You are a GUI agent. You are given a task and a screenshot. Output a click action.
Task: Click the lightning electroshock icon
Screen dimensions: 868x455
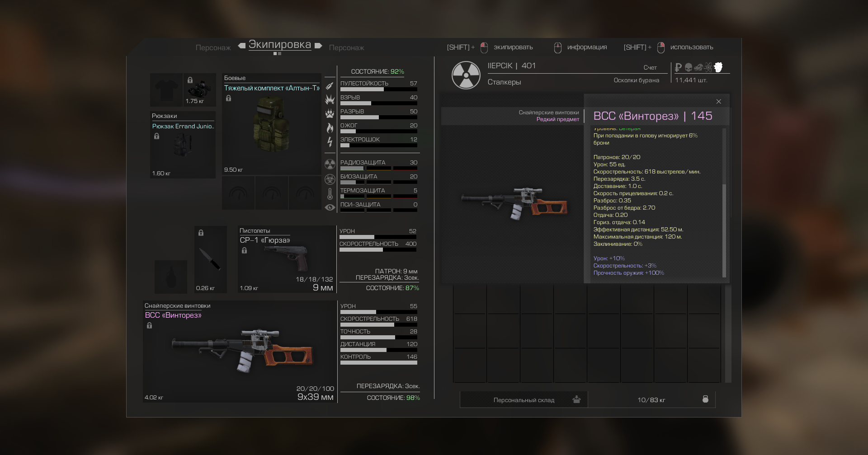[x=330, y=142]
